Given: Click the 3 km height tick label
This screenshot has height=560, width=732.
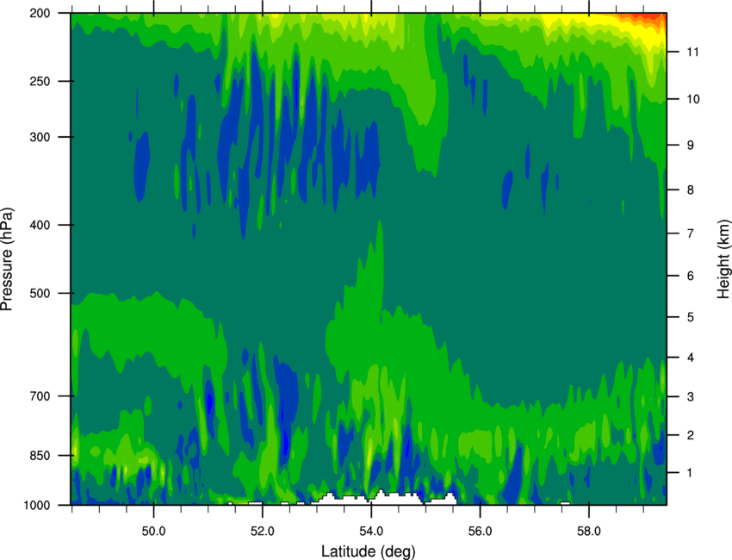Looking at the screenshot, I should 690,397.
